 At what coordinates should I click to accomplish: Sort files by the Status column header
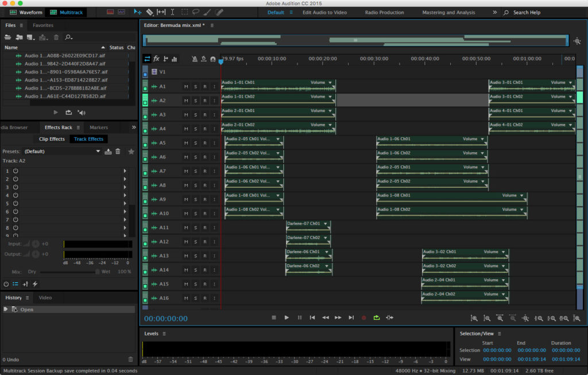(x=116, y=48)
